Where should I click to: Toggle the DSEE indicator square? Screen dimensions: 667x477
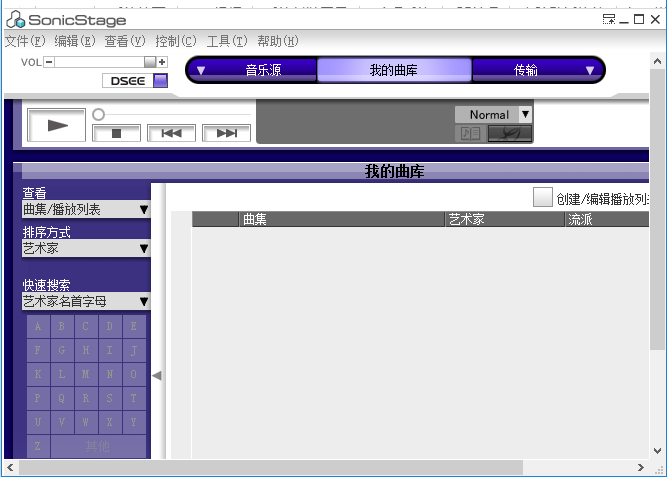[x=160, y=80]
